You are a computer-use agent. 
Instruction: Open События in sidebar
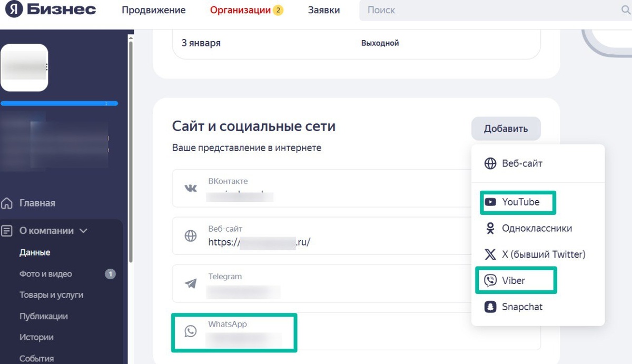[37, 358]
